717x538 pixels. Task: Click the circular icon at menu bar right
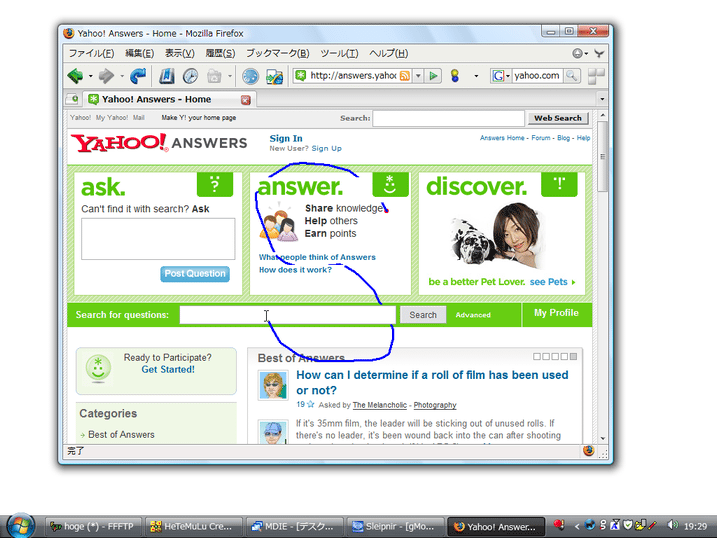(578, 53)
